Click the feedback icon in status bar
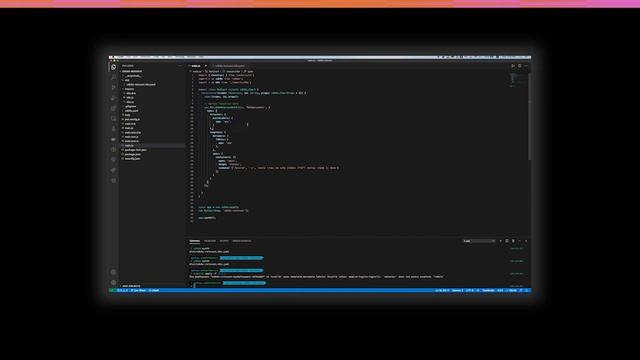The image size is (640, 360). point(521,290)
